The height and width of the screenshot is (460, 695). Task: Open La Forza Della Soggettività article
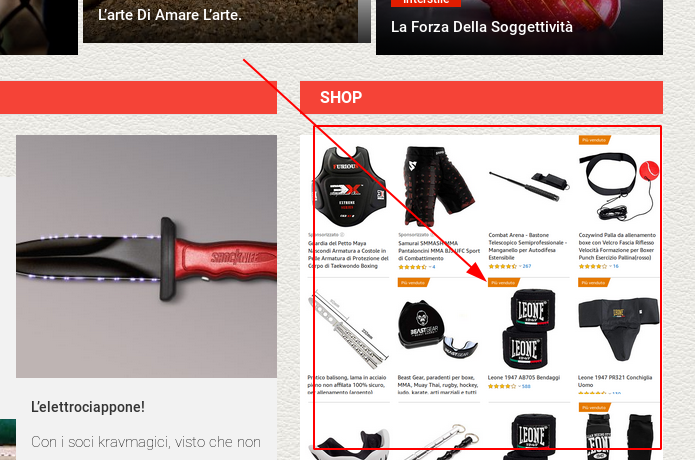tap(482, 27)
